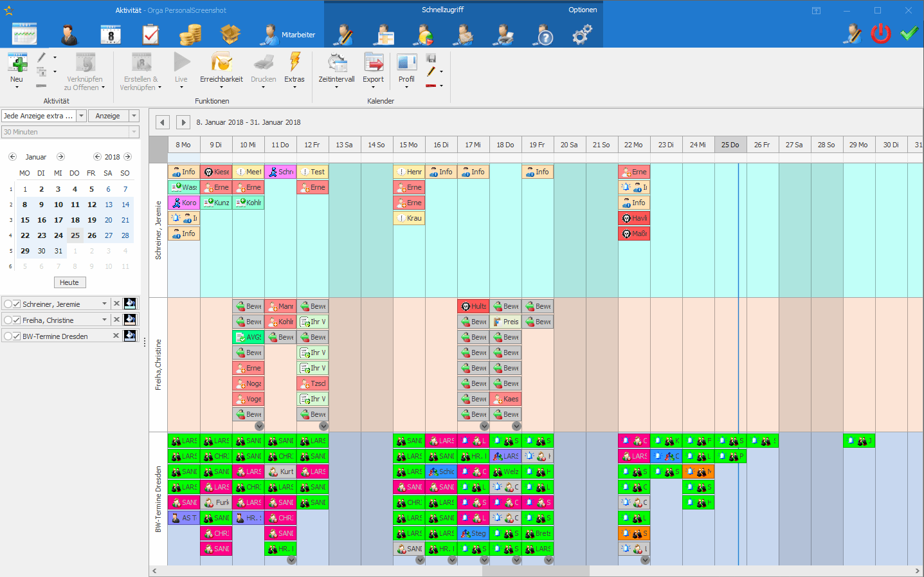Click the Profil layout icon
The width and height of the screenshot is (924, 577).
click(x=406, y=62)
